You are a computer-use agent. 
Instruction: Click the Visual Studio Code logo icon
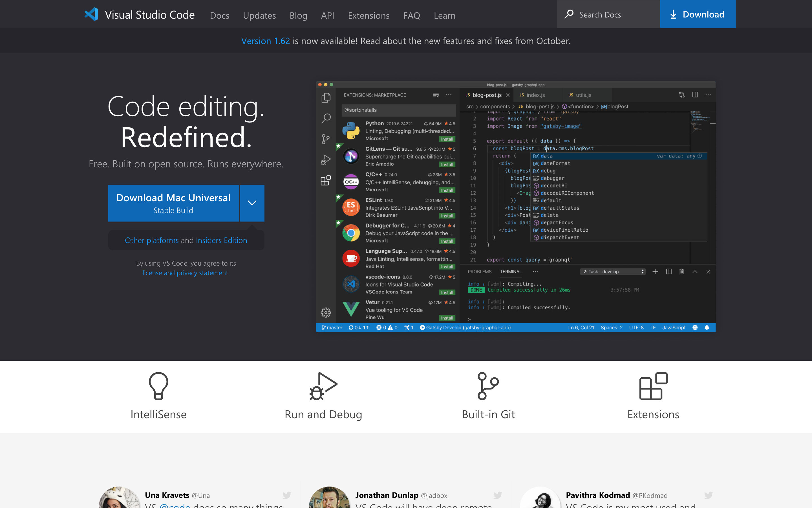click(x=91, y=14)
